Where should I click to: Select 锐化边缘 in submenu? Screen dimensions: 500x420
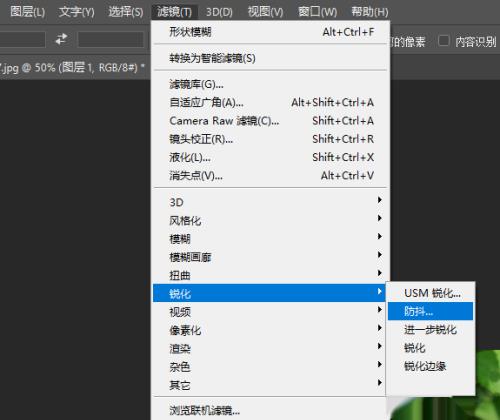click(x=430, y=366)
